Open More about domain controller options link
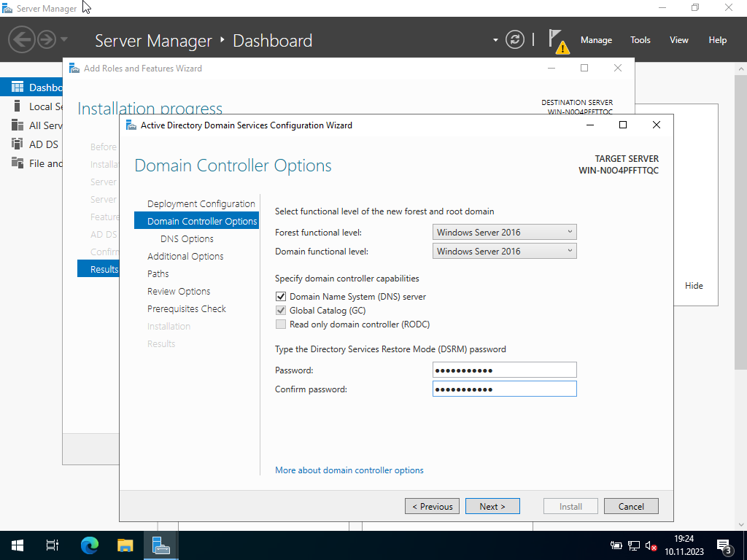 pyautogui.click(x=349, y=470)
